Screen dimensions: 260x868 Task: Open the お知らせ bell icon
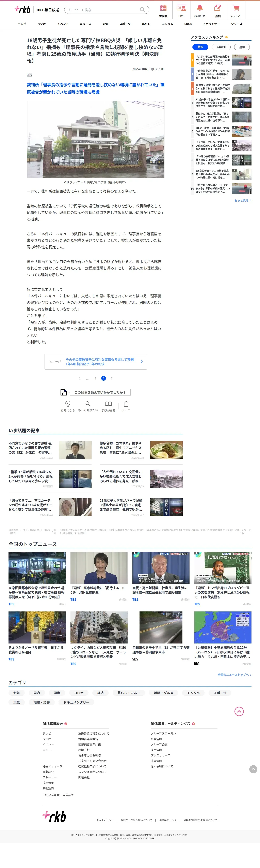199,8
